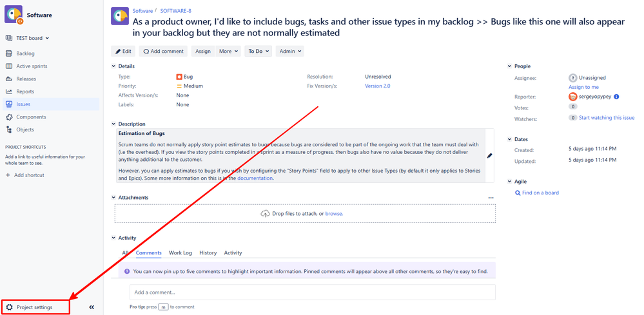Open the To Do status dropdown
This screenshot has width=644, height=315.
pos(259,52)
